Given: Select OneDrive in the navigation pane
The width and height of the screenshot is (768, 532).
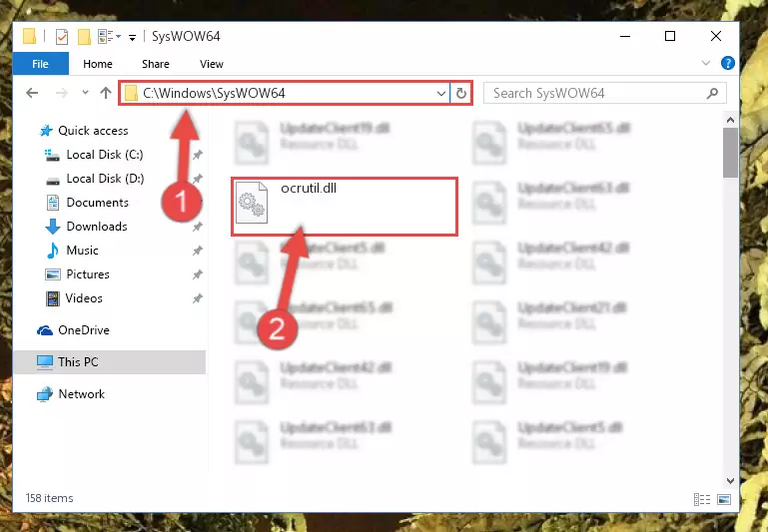Looking at the screenshot, I should pos(84,330).
